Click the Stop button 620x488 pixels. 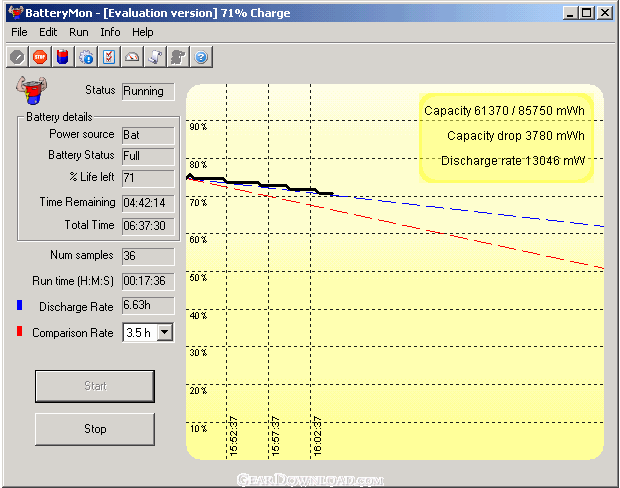(95, 429)
